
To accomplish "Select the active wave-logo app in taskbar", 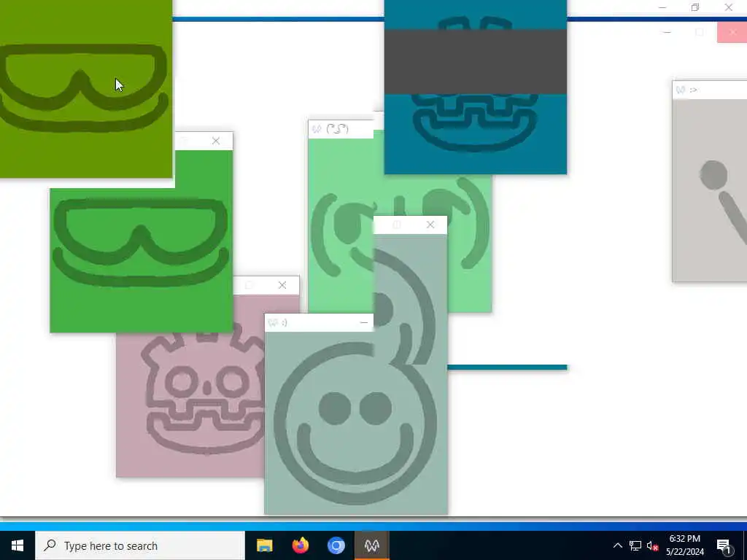I will pyautogui.click(x=371, y=545).
